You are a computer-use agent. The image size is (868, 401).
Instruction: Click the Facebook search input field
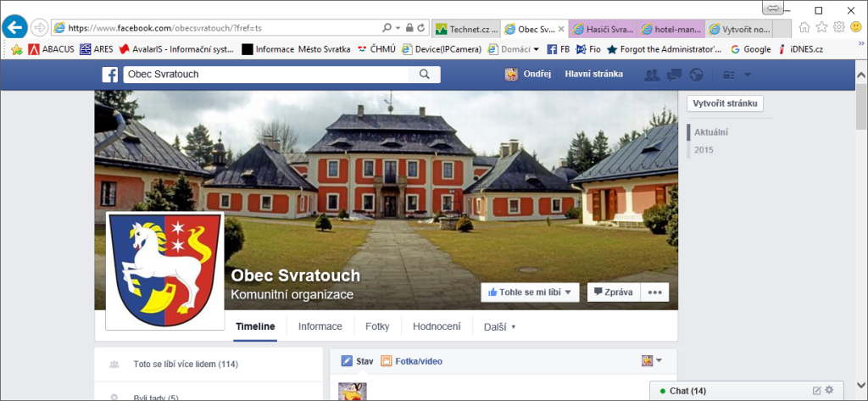(266, 75)
